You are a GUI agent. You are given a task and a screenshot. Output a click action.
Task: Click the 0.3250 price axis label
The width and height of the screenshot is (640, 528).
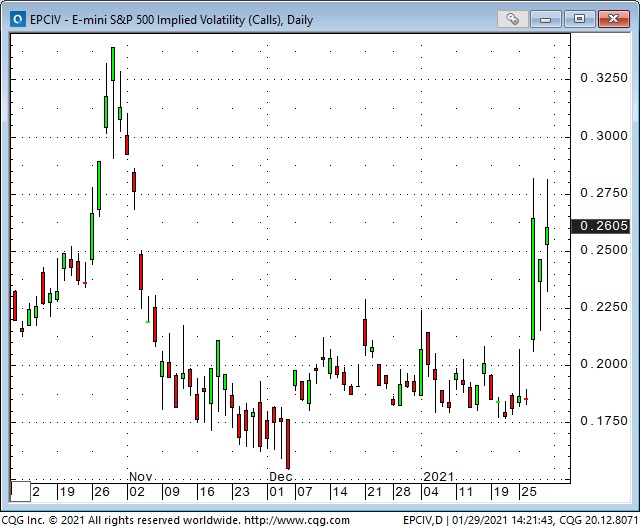604,78
